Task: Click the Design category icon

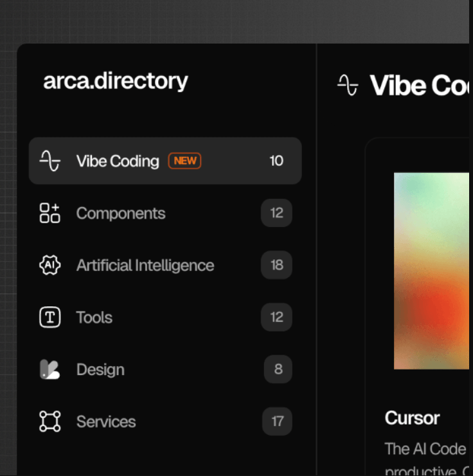Action: (x=49, y=369)
